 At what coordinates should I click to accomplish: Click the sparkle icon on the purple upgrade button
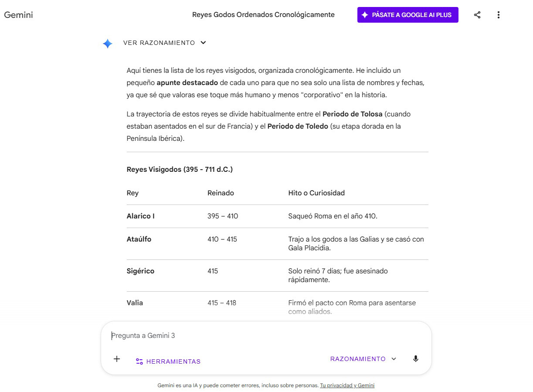pyautogui.click(x=365, y=14)
